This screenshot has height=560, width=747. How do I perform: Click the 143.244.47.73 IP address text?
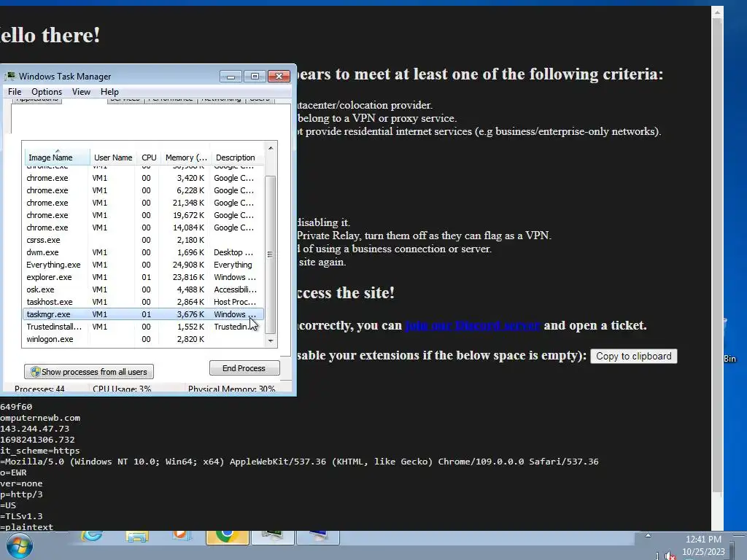(x=35, y=429)
